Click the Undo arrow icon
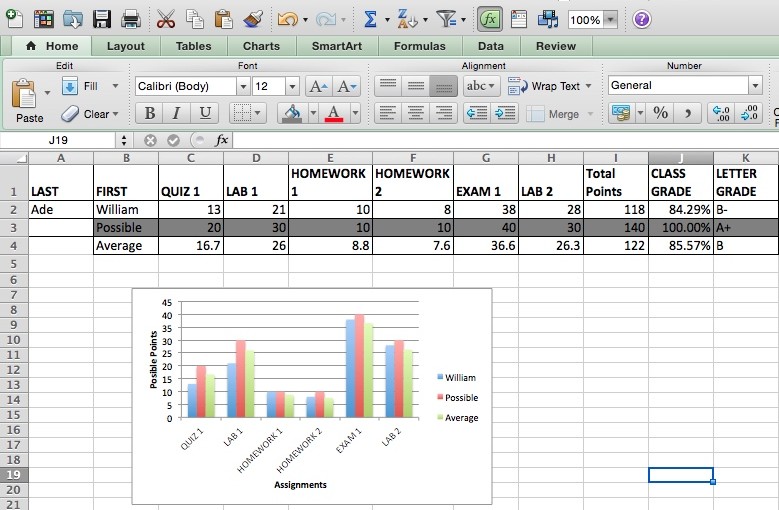 287,19
